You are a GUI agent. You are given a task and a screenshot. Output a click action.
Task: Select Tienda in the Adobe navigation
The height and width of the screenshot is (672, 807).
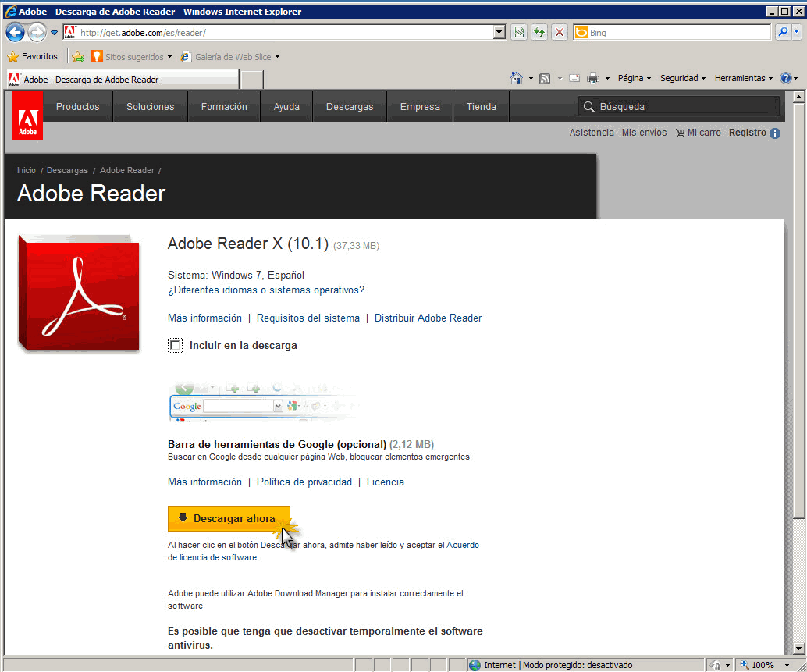[x=482, y=106]
